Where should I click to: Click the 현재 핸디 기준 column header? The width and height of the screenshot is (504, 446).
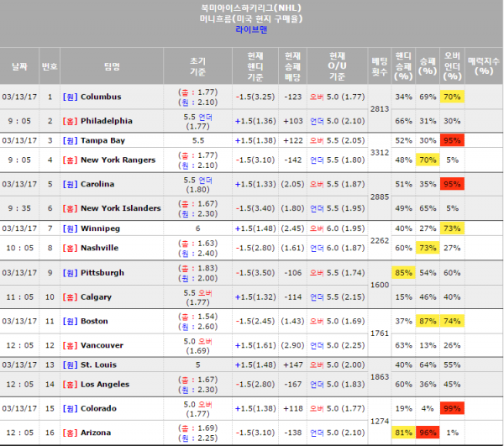255,66
